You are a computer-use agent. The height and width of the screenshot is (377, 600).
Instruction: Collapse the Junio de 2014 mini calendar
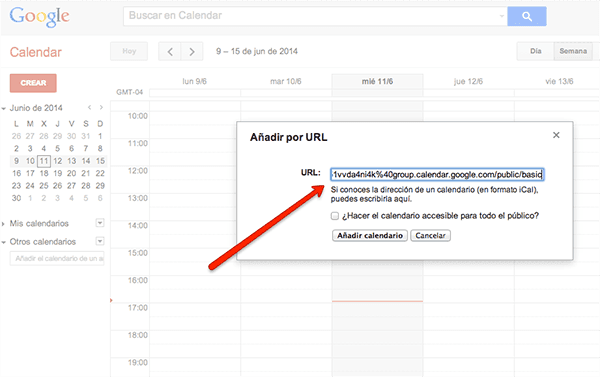click(4, 109)
